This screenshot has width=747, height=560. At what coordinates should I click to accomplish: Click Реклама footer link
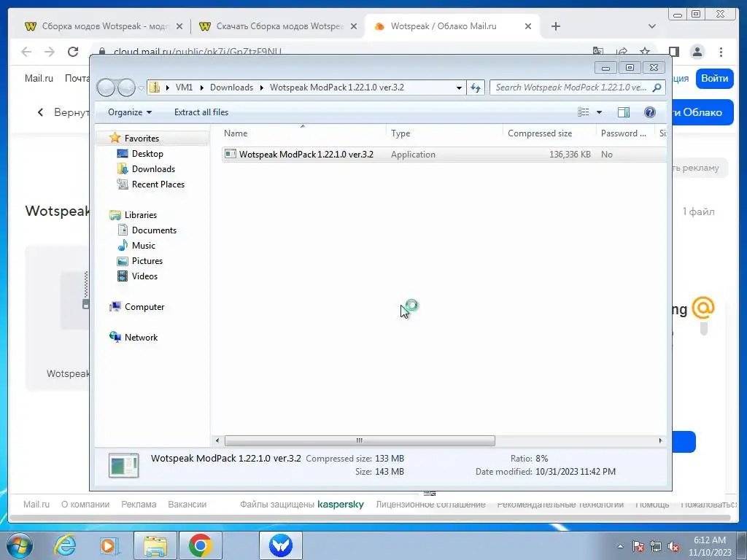pos(139,505)
